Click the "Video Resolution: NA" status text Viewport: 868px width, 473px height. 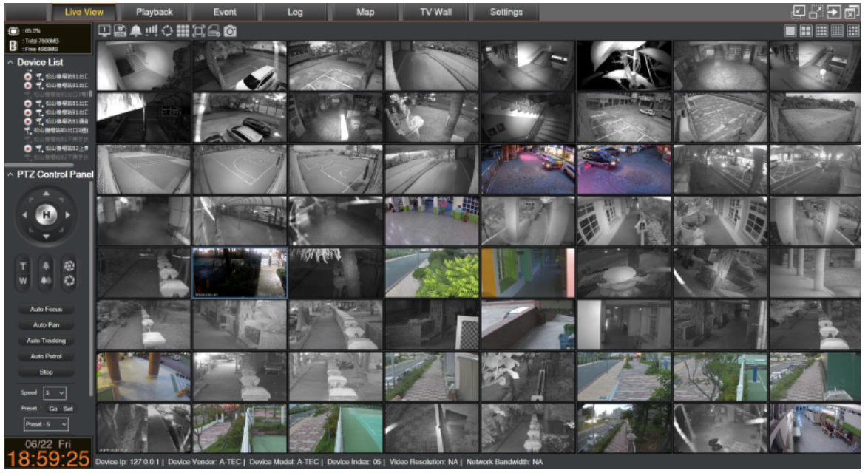[424, 462]
